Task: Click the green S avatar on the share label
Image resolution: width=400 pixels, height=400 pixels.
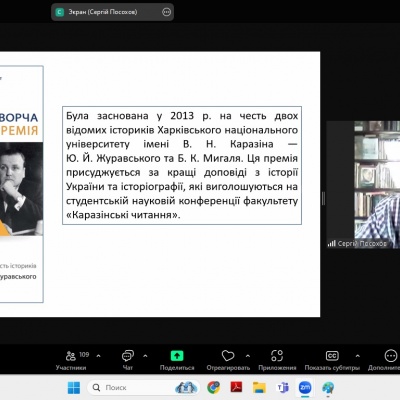Action: (60, 12)
